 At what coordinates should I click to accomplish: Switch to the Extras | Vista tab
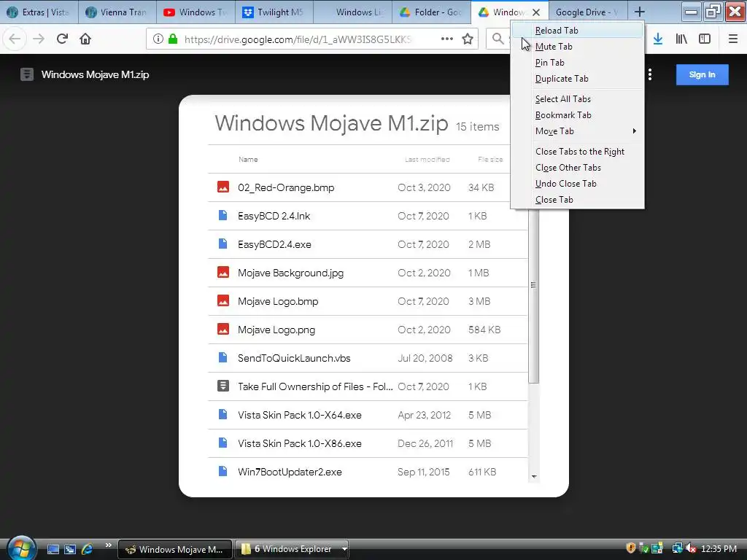coord(39,12)
